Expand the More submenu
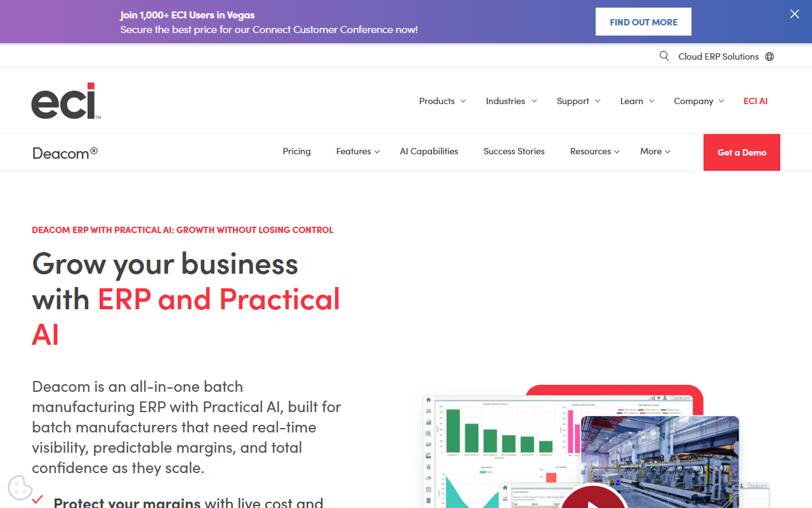 coord(655,151)
